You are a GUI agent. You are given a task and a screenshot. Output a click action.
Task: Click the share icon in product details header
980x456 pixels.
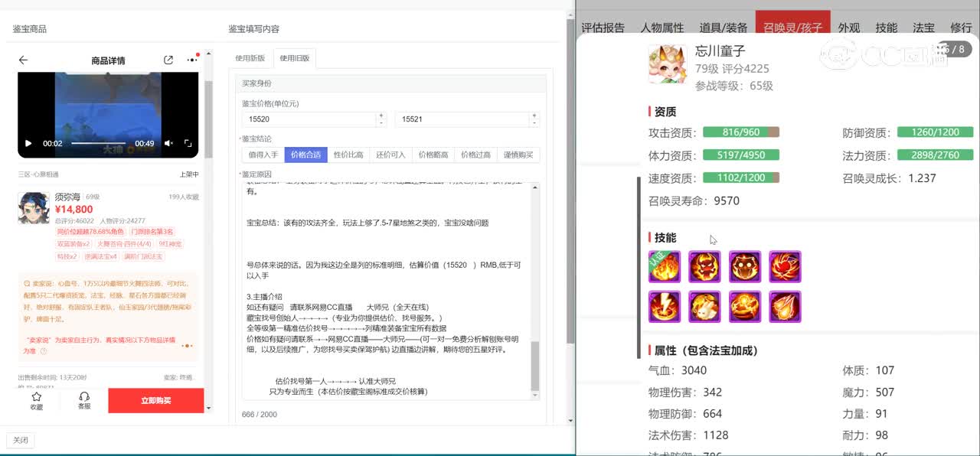(168, 60)
